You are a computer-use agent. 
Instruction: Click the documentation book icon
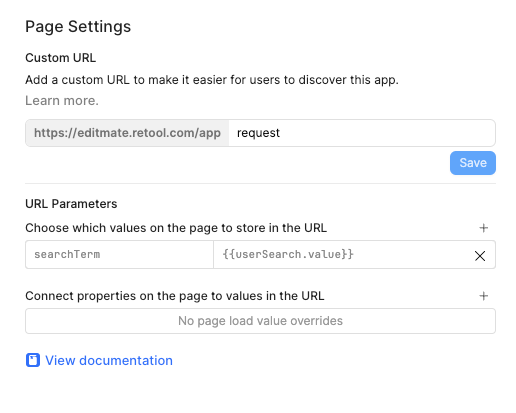tap(33, 360)
